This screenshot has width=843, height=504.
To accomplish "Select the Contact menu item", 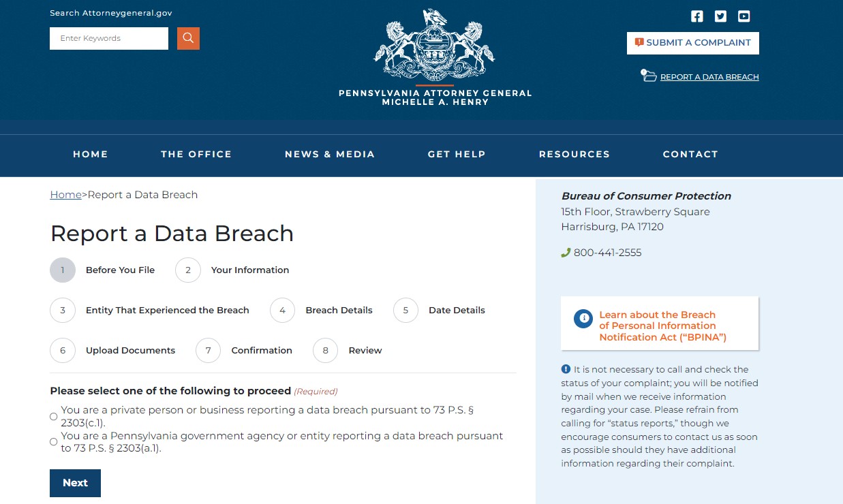I will pos(690,154).
